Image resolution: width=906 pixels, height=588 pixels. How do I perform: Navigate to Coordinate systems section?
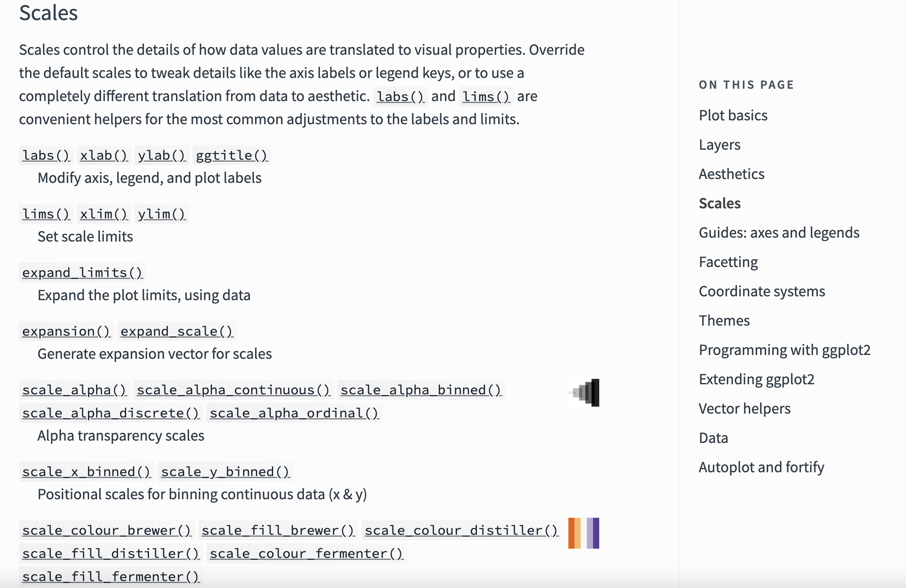[x=762, y=291]
